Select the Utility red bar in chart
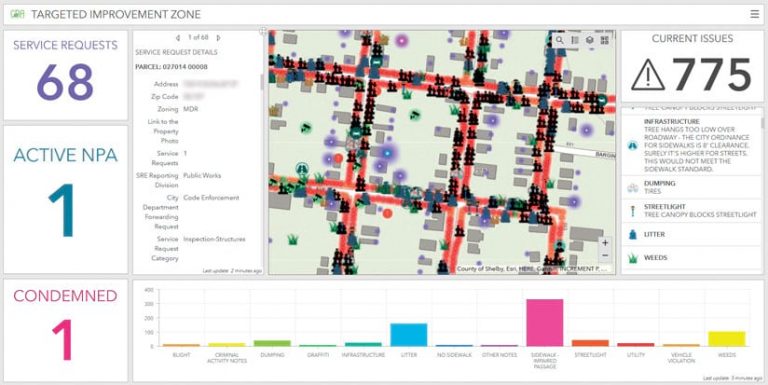 (x=636, y=344)
